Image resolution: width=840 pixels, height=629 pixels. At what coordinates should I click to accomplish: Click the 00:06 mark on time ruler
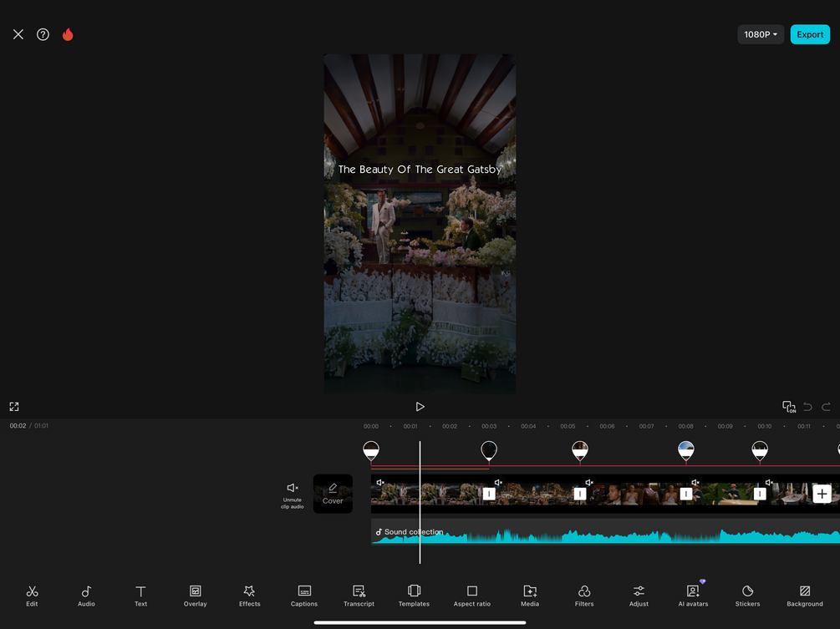point(607,427)
